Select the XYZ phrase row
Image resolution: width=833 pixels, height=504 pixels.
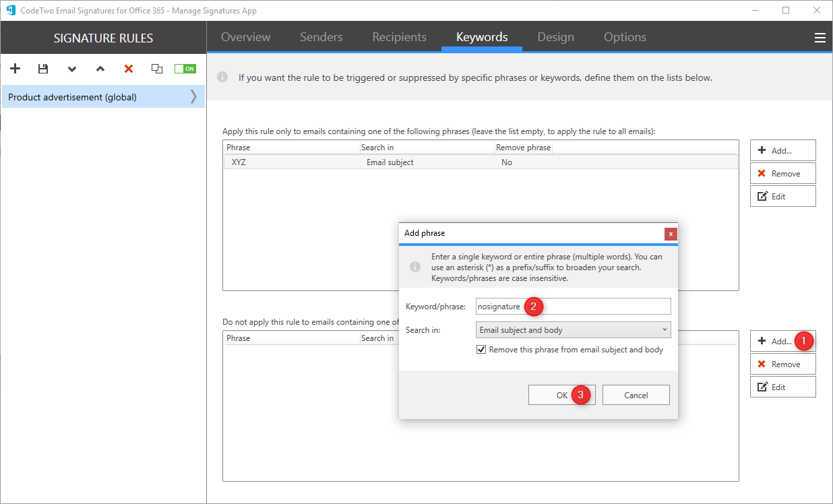point(303,162)
